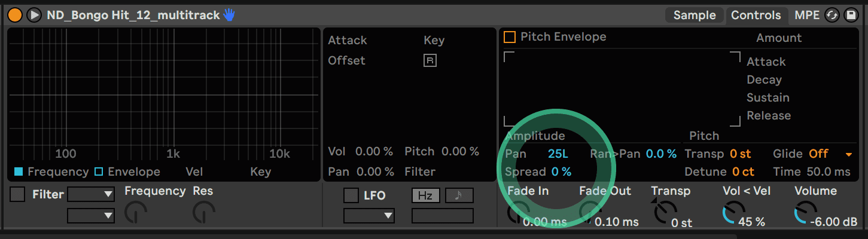
Task: Switch LFO rate to the note sync button
Action: click(459, 195)
